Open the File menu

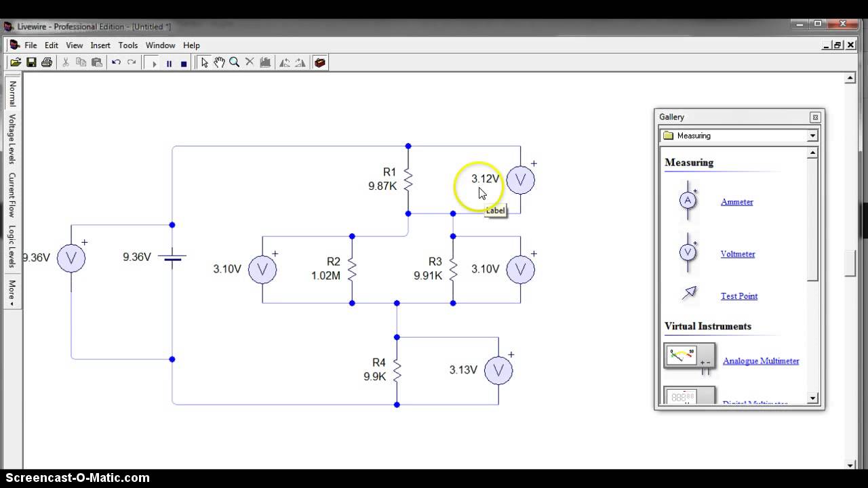31,45
